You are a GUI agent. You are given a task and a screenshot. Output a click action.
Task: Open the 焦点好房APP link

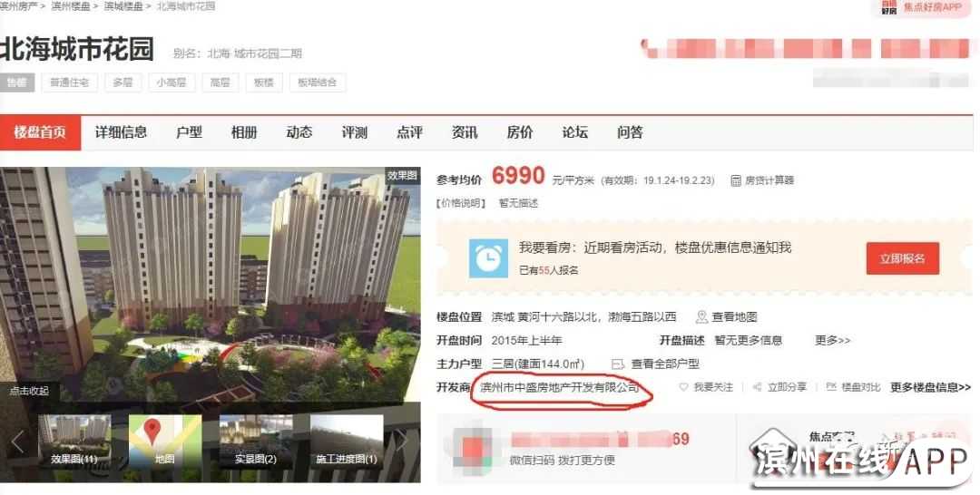click(x=922, y=7)
